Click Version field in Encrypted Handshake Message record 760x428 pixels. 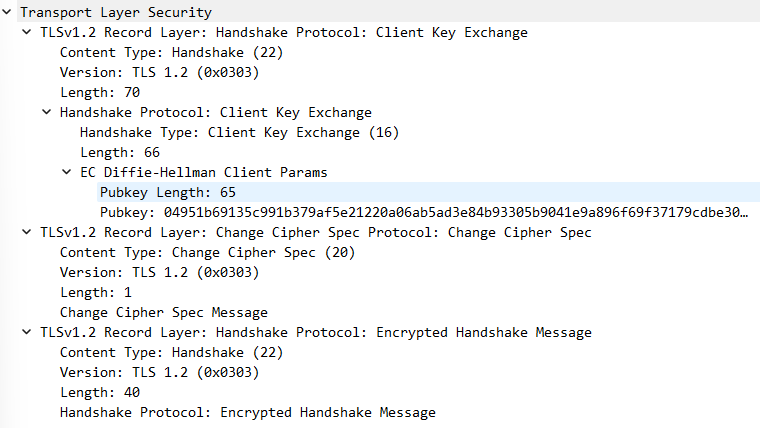click(x=159, y=373)
